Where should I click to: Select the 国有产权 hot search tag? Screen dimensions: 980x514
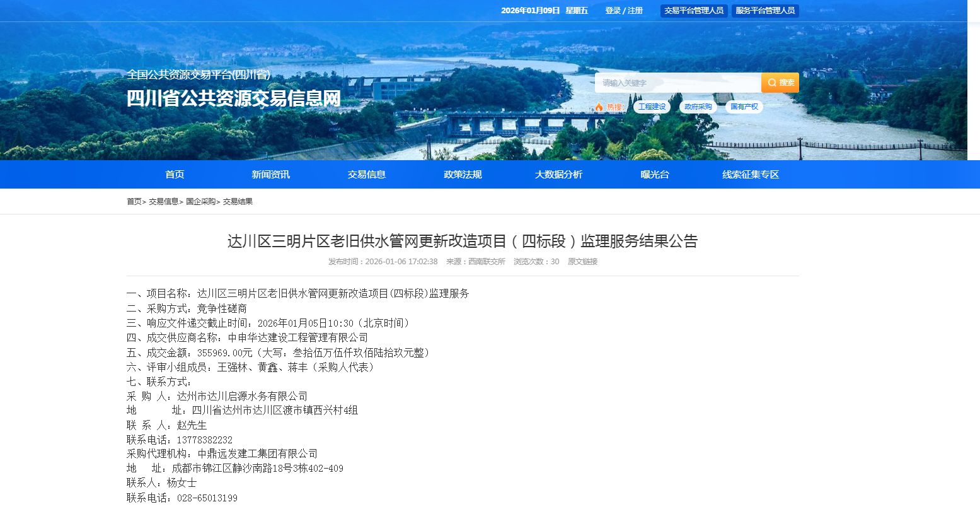[x=744, y=107]
